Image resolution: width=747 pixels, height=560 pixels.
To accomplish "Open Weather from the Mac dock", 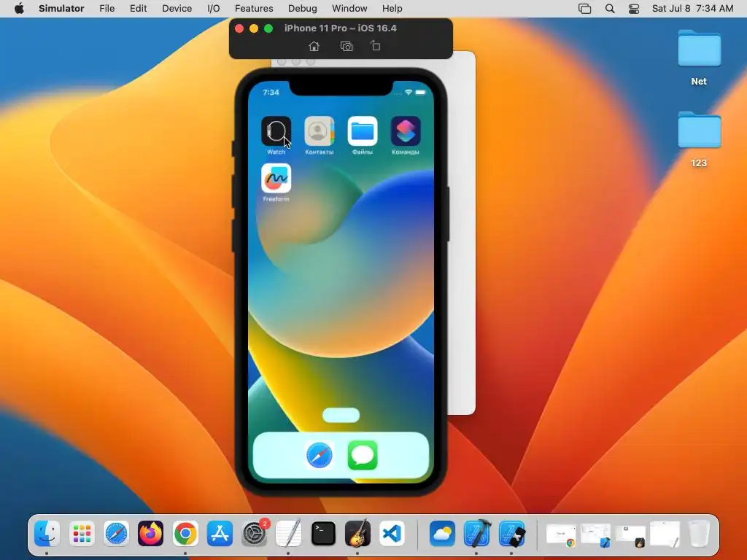I will point(442,533).
